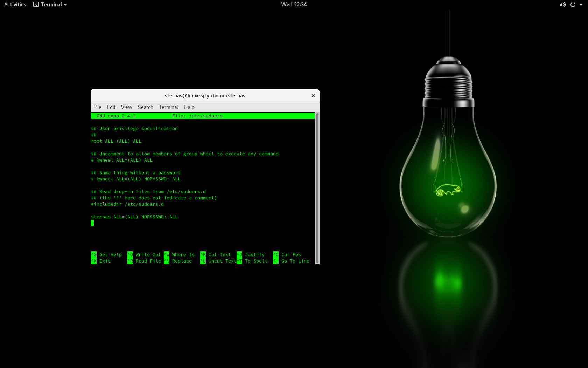Click the ^_ Go To Line shortcut

[291, 261]
